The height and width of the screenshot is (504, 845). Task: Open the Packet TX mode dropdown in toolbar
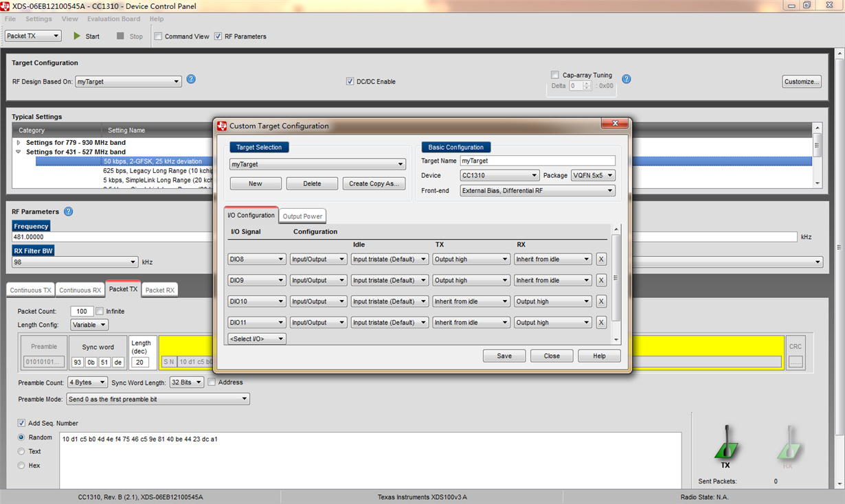[33, 36]
